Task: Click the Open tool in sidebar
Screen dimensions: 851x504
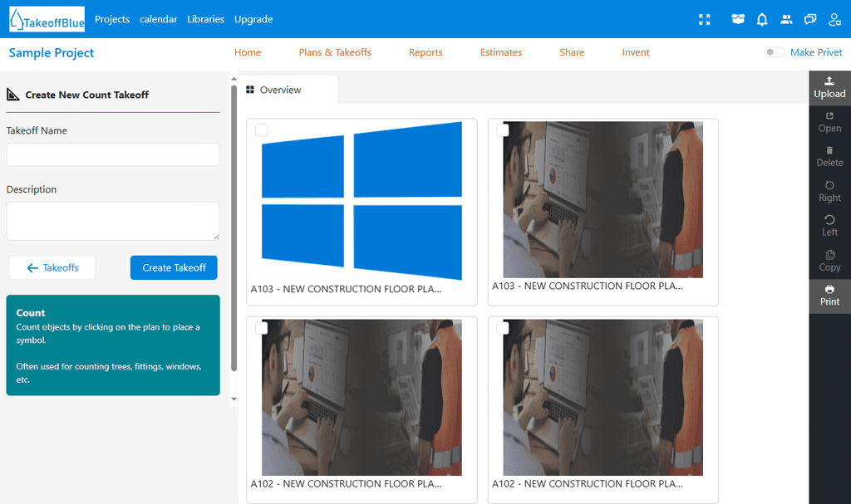Action: [x=829, y=123]
